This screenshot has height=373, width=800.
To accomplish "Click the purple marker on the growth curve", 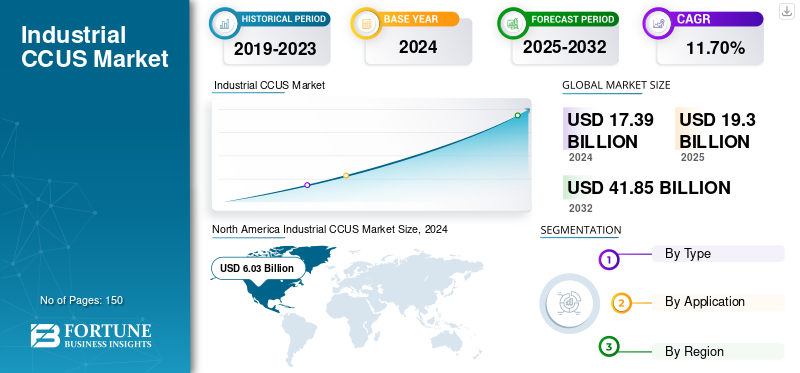I will [307, 185].
